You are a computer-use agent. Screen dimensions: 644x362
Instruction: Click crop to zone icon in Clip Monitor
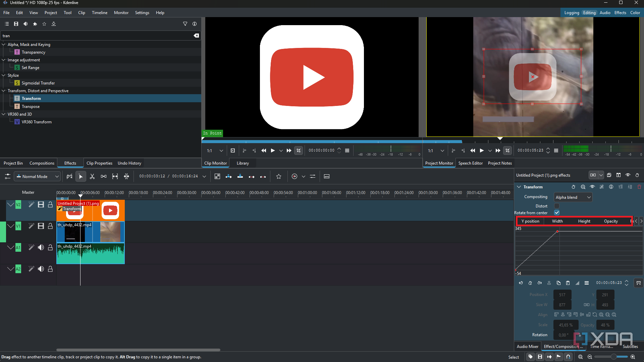[299, 151]
